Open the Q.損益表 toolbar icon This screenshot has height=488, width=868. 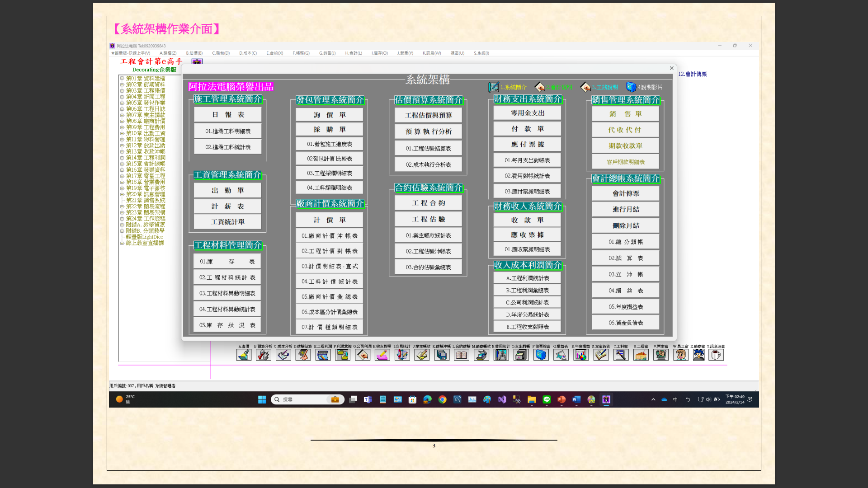pyautogui.click(x=561, y=355)
